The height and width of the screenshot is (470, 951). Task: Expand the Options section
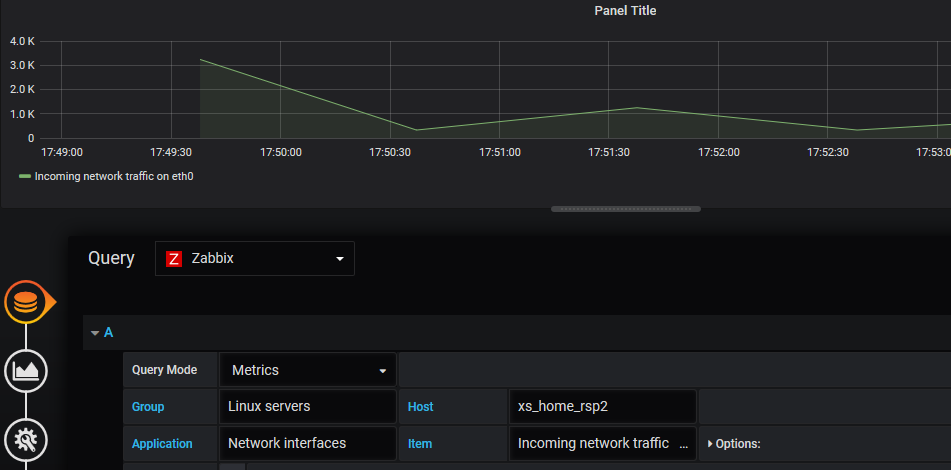(734, 443)
